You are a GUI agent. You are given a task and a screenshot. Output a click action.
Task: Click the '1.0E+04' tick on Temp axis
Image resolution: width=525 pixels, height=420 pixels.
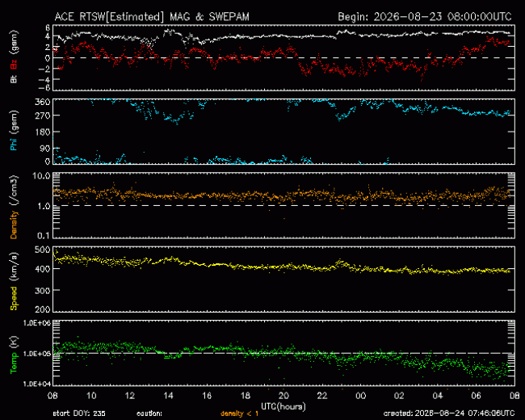tap(36, 384)
